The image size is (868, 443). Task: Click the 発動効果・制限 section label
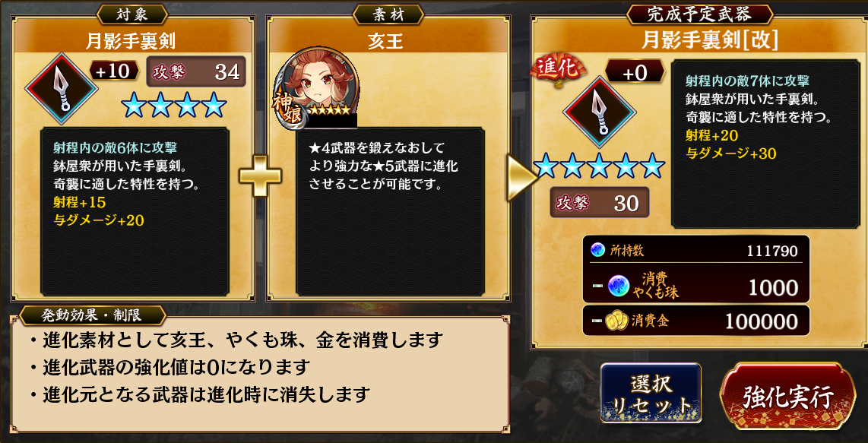pyautogui.click(x=92, y=315)
